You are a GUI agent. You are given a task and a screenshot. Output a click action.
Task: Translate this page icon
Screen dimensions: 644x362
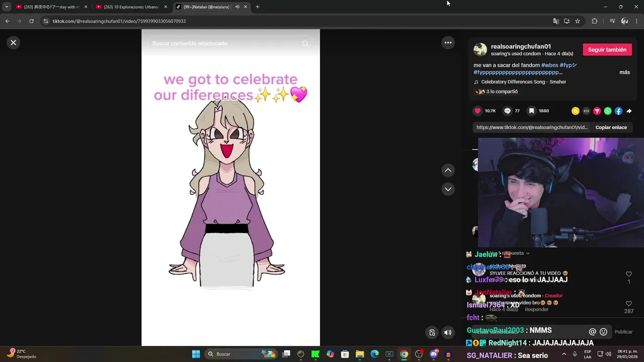click(x=556, y=21)
